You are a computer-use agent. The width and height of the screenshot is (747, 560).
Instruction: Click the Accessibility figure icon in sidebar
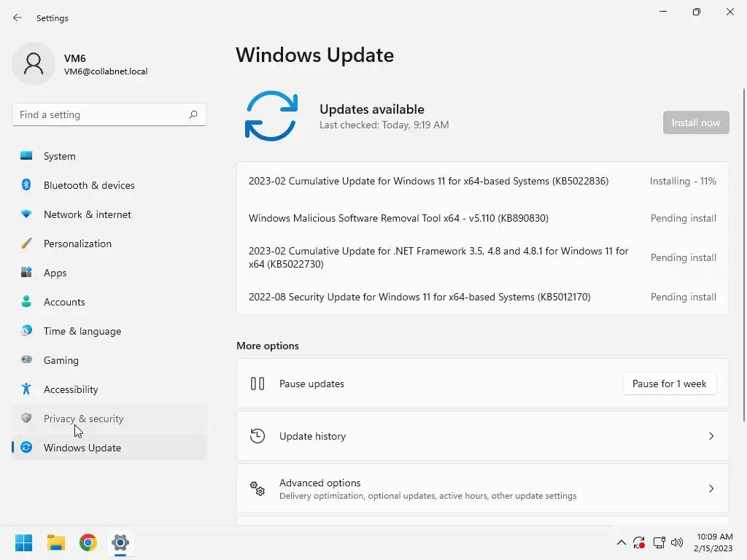click(x=26, y=389)
